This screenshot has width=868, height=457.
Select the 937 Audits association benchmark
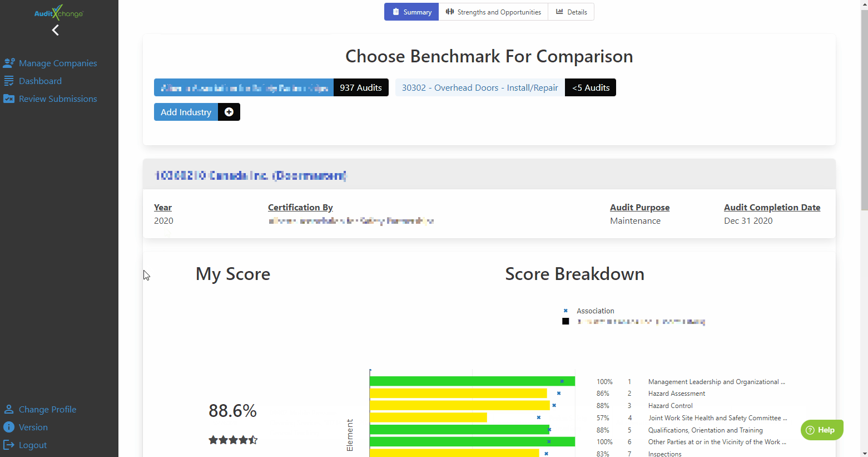coord(271,87)
